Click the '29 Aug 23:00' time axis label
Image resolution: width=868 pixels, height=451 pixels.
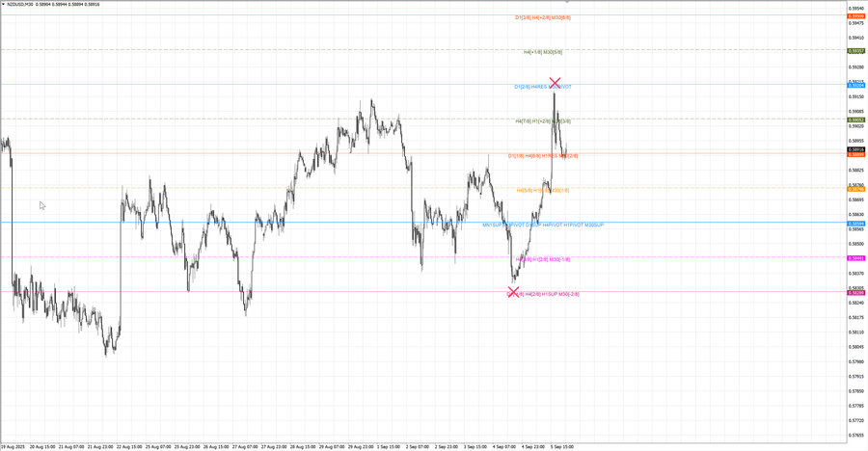click(361, 446)
